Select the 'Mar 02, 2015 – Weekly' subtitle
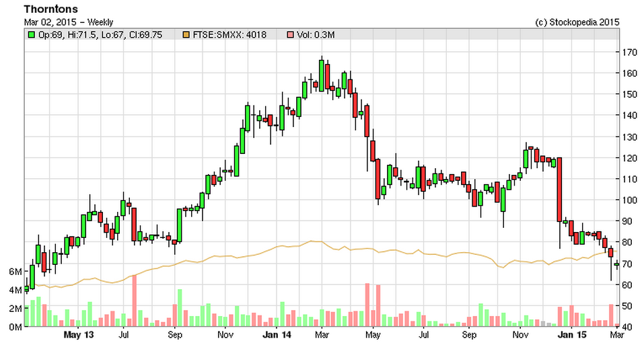The height and width of the screenshot is (351, 644). [69, 22]
